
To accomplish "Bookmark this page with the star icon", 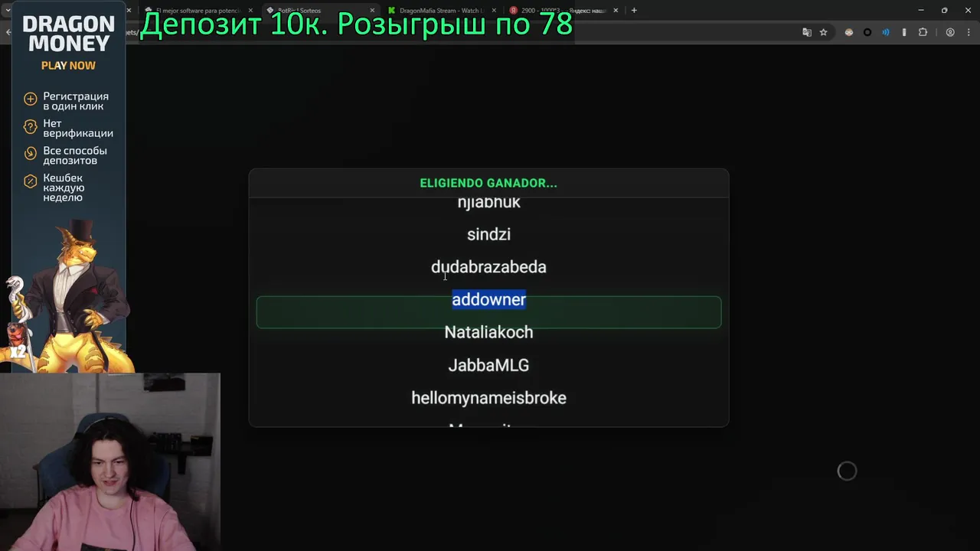I will (x=824, y=32).
